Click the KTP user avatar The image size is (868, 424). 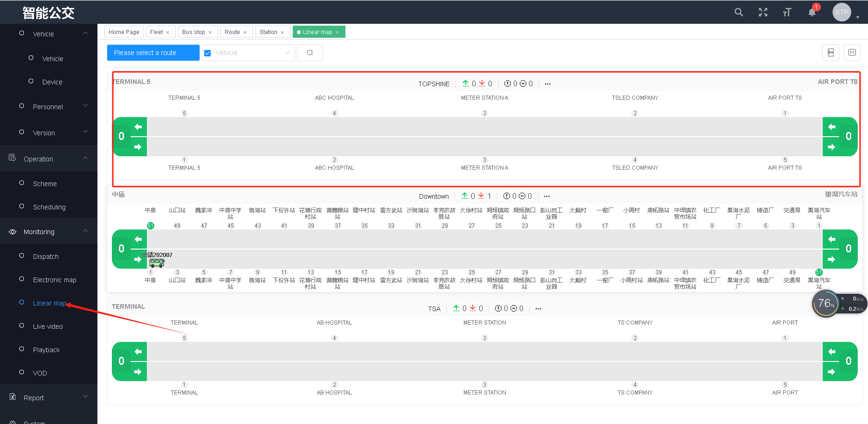pyautogui.click(x=841, y=12)
